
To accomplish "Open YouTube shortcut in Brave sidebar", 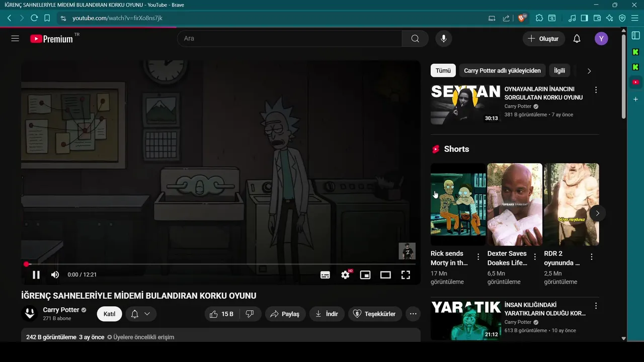I will point(636,82).
